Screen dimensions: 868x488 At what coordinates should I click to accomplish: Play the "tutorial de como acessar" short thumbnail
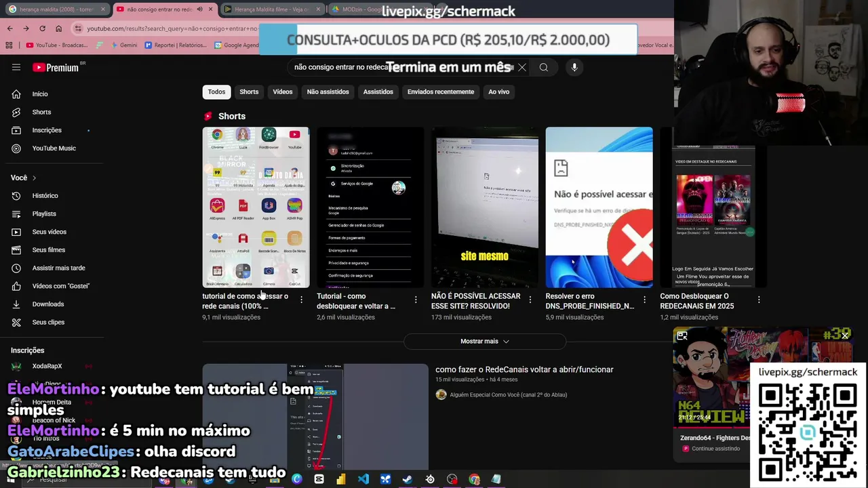(x=256, y=207)
